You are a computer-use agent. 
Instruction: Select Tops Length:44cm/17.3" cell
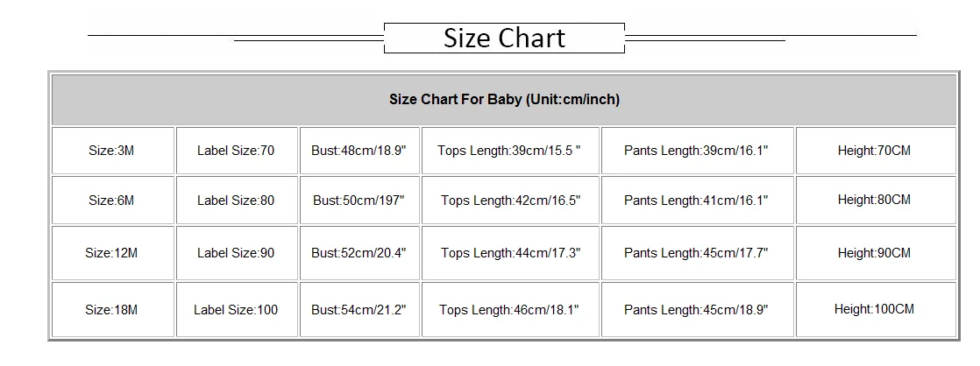tap(510, 253)
